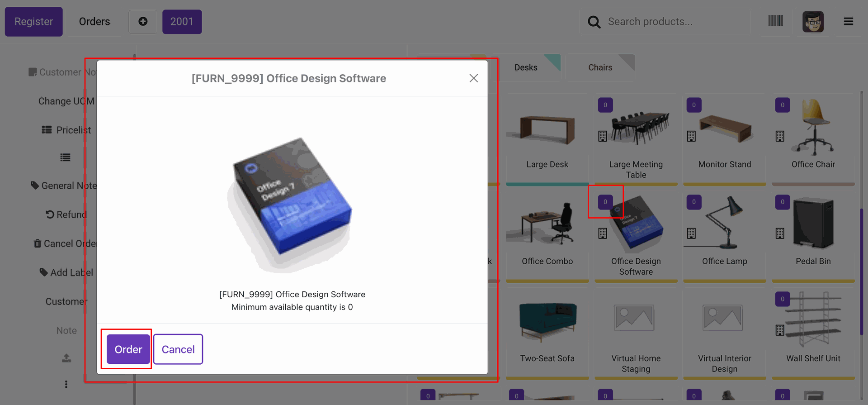Click the Search products field
The image size is (868, 405).
pos(665,22)
